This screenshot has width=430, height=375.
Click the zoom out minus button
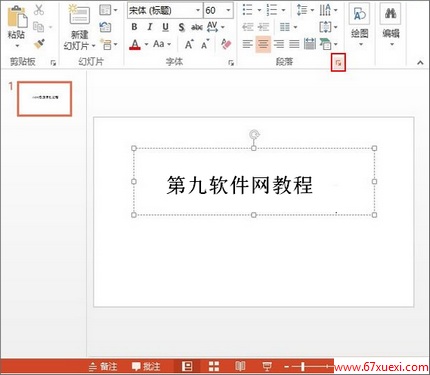[287, 367]
